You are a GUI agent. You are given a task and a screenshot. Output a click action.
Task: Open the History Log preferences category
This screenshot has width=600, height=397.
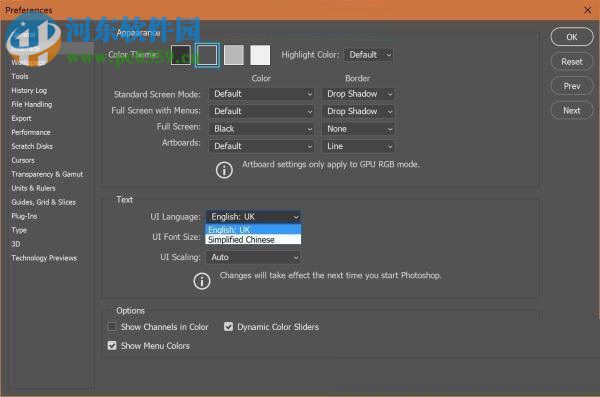pyautogui.click(x=29, y=91)
